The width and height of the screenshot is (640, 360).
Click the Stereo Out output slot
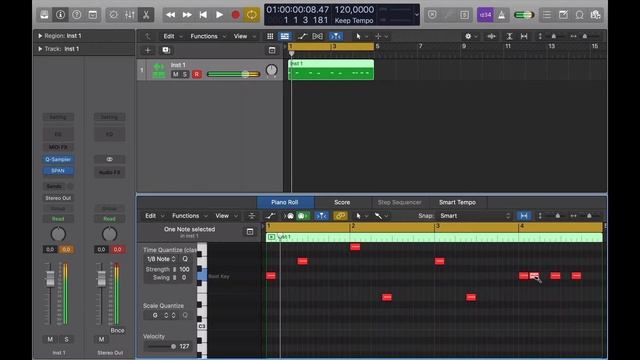coord(58,198)
